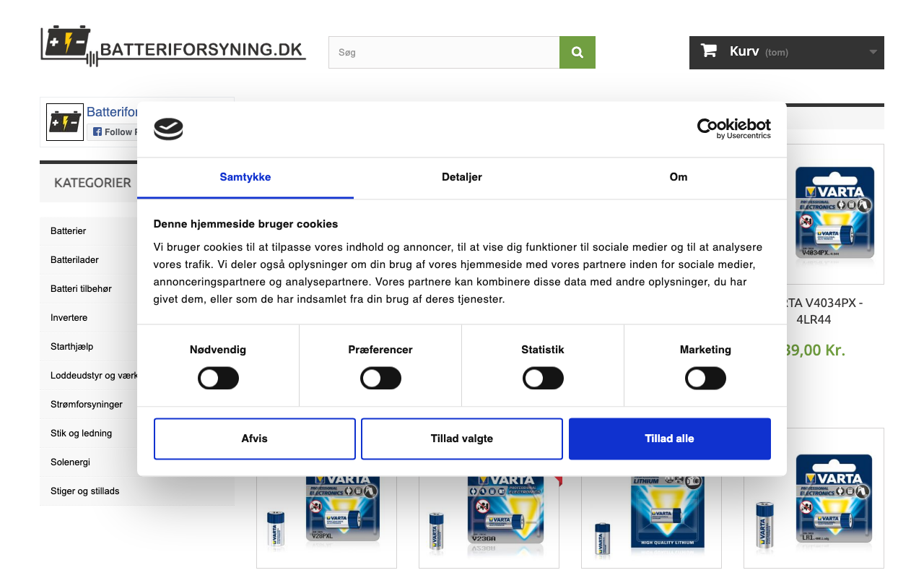This screenshot has width=924, height=578.
Task: Go to the Batteri tilbehør category
Action: [81, 289]
